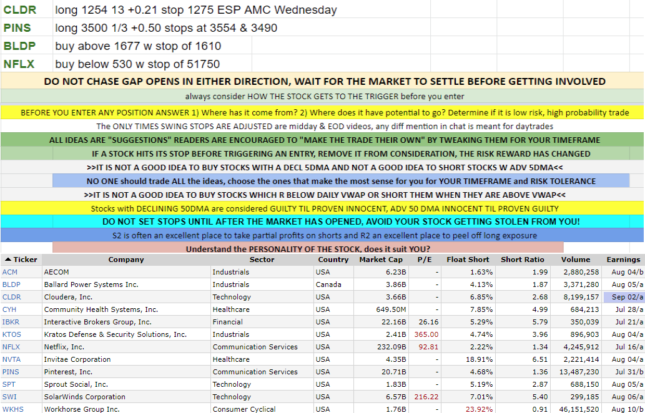This screenshot has height=413, width=645.
Task: Select the 'IF A STOCK HITS ITS STOP' row
Action: pyautogui.click(x=322, y=154)
